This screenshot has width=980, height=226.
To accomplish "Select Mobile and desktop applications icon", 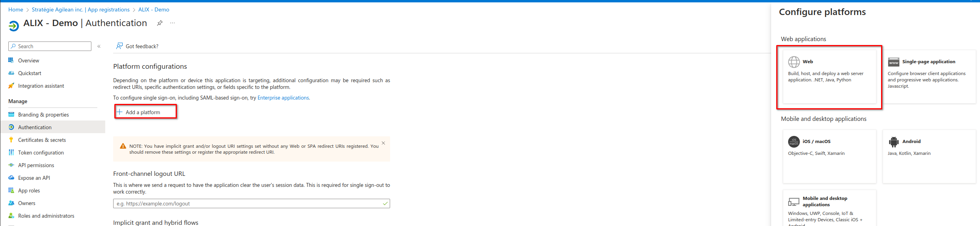I will (794, 202).
